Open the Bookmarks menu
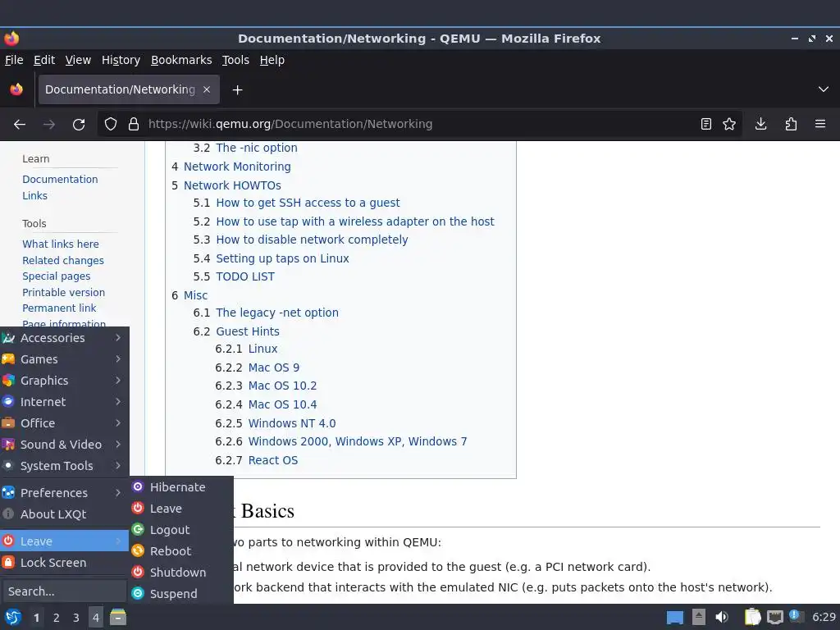This screenshot has height=630, width=840. pyautogui.click(x=181, y=60)
